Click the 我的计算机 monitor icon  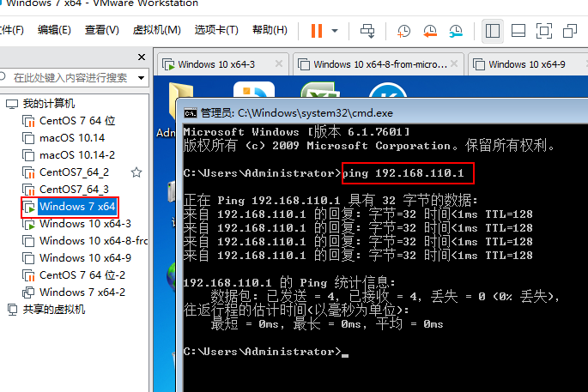click(x=12, y=104)
